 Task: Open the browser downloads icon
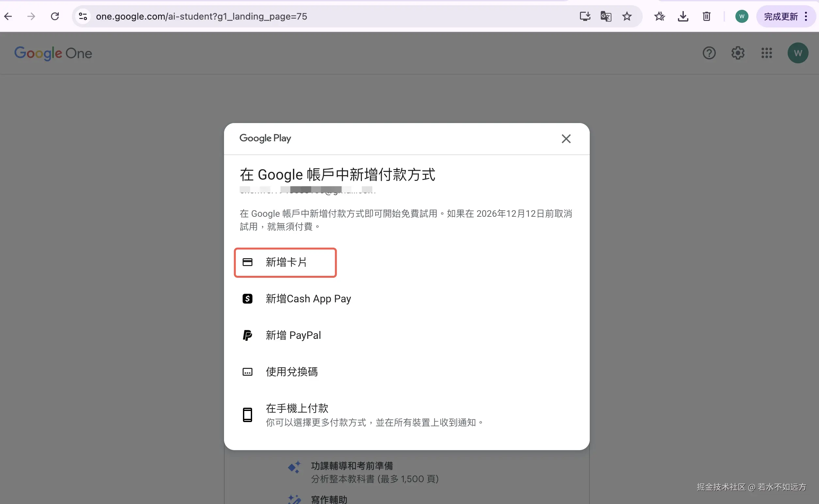(683, 16)
